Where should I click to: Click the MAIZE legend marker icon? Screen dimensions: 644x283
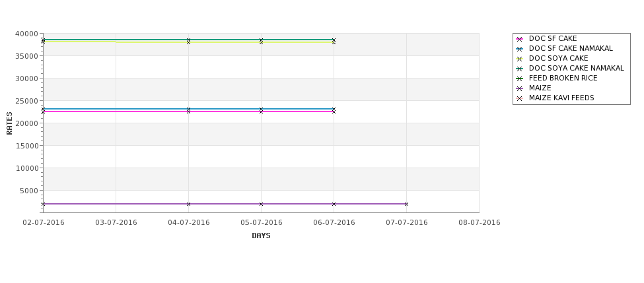(519, 88)
